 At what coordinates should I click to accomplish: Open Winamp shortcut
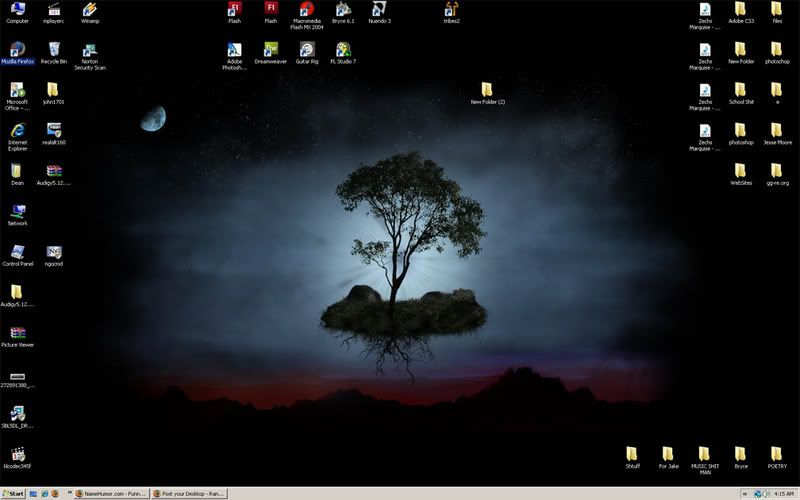click(x=90, y=13)
